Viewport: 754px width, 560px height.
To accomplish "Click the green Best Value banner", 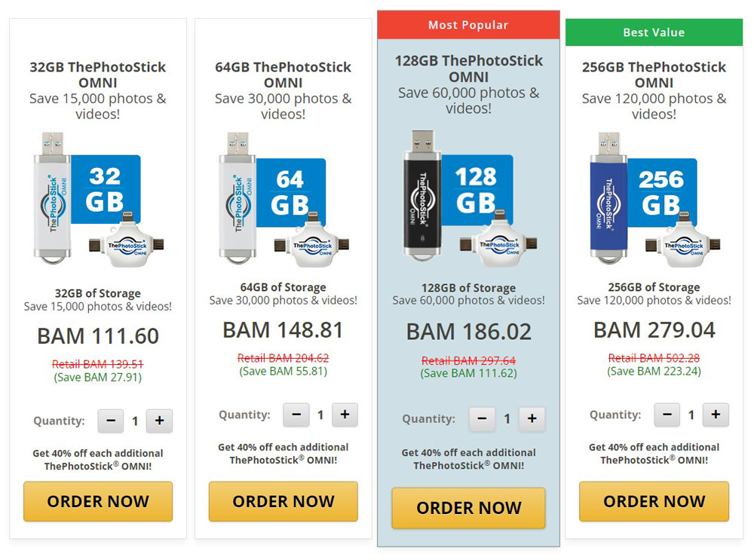I will coord(654,32).
